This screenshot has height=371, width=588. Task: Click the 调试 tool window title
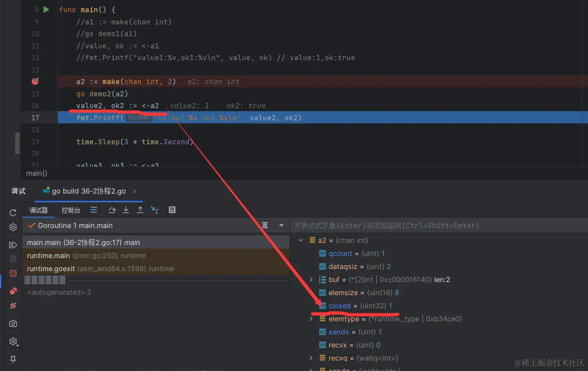click(18, 191)
